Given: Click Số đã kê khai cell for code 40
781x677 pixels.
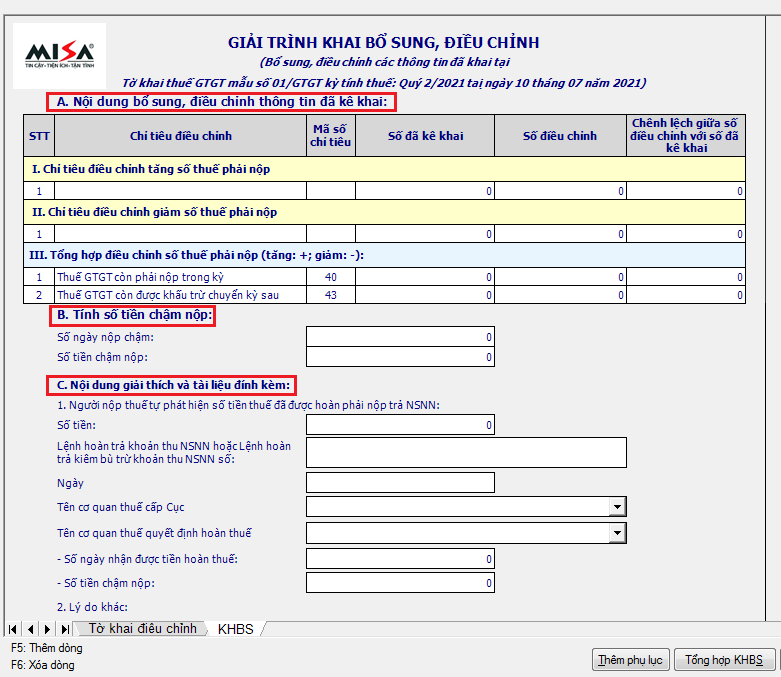Looking at the screenshot, I should coord(425,277).
